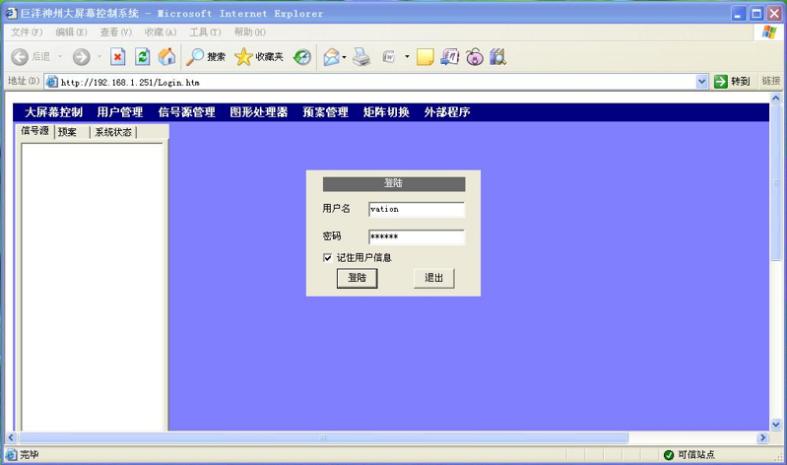Click the History icon in toolbar

click(301, 57)
